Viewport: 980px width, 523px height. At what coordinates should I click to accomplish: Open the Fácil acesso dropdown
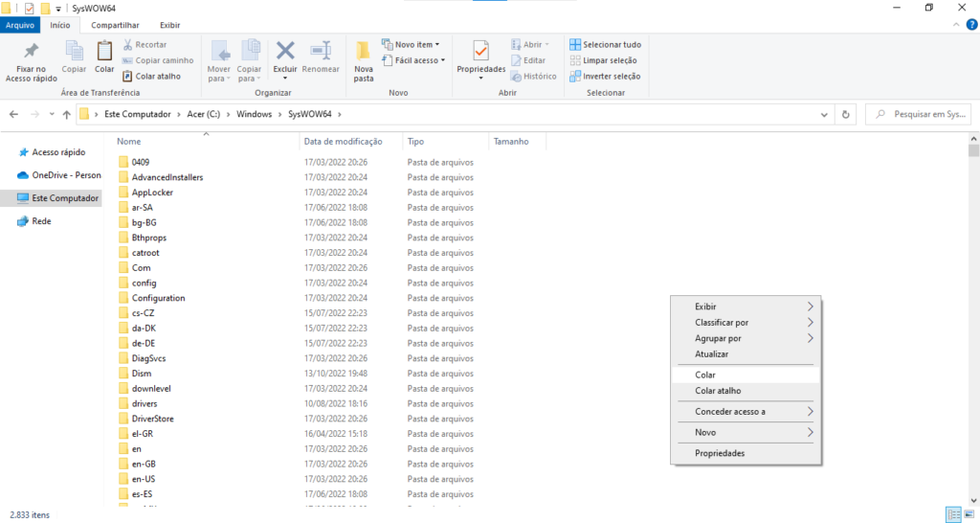pos(412,60)
